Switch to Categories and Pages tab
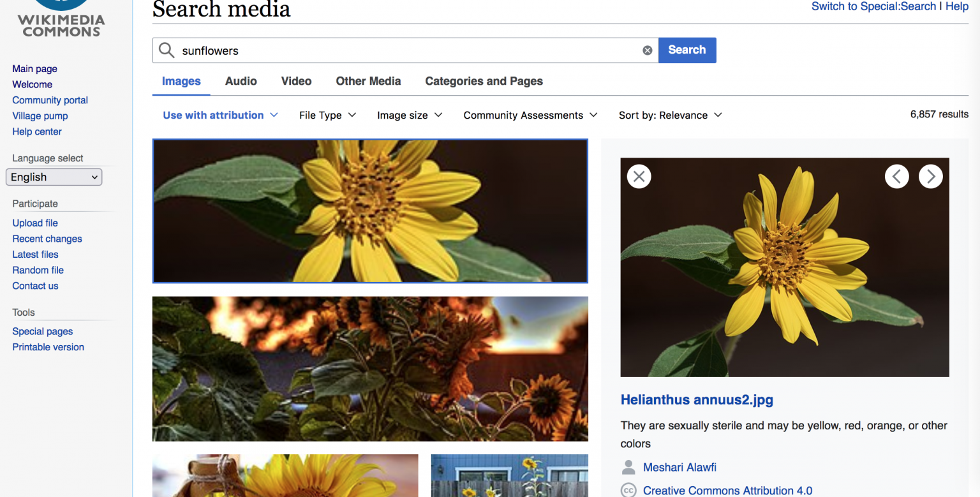Screen dimensions: 980x497 click(484, 81)
